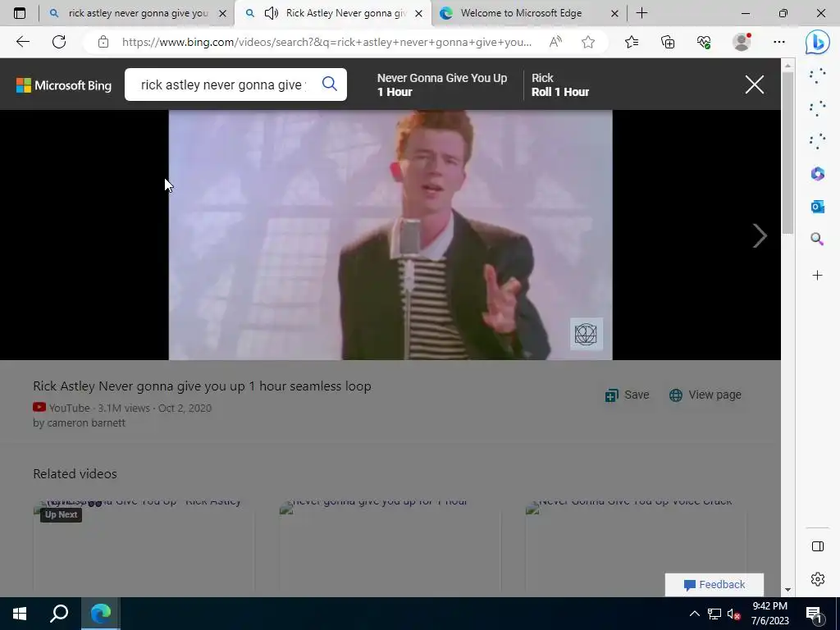
Task: Open the Favorites list
Action: (632, 42)
